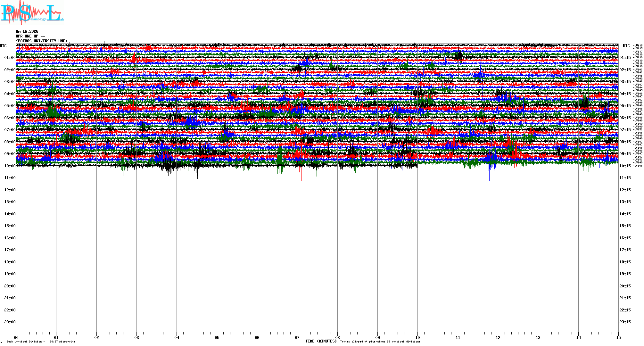Click minute marker 10 on bottom axis

417,337
